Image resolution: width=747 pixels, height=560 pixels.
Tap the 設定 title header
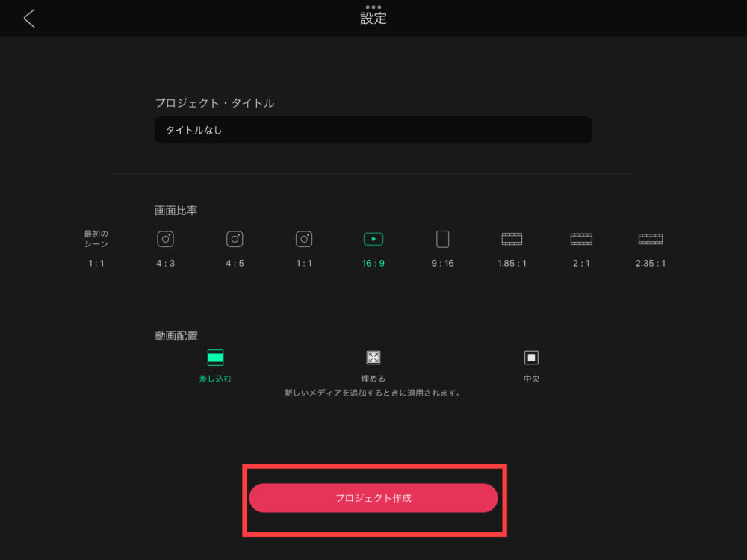[x=373, y=19]
